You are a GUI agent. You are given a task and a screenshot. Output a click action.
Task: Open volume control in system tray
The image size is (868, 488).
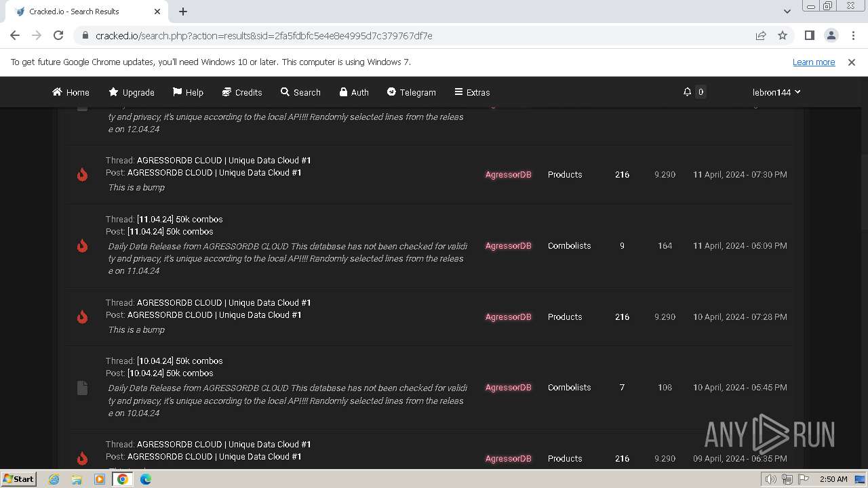coord(770,479)
